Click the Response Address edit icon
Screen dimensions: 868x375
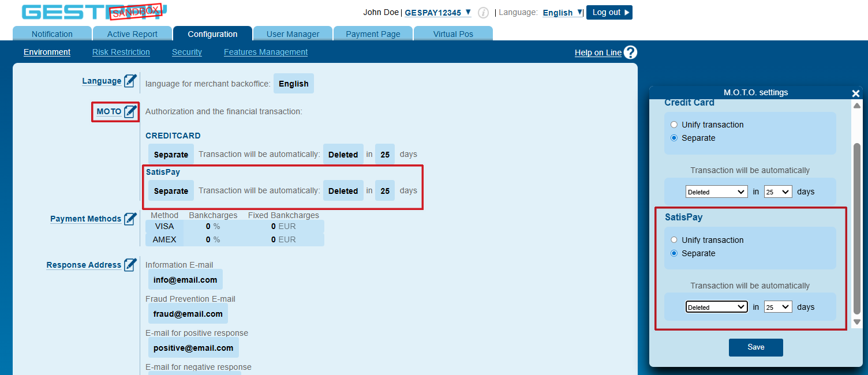tap(130, 265)
